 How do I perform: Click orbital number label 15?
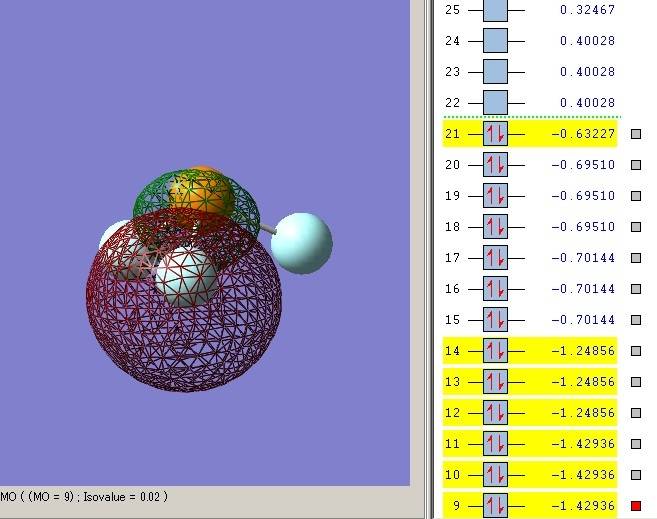click(453, 320)
